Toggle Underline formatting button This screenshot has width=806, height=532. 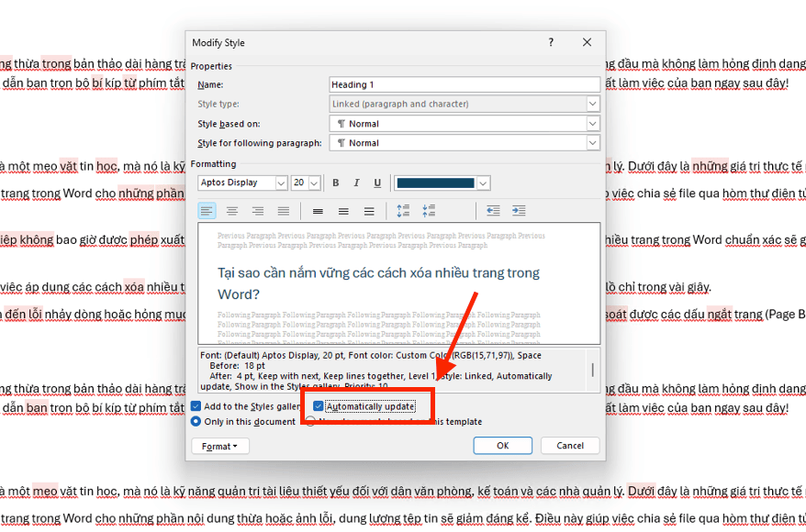[x=377, y=183]
